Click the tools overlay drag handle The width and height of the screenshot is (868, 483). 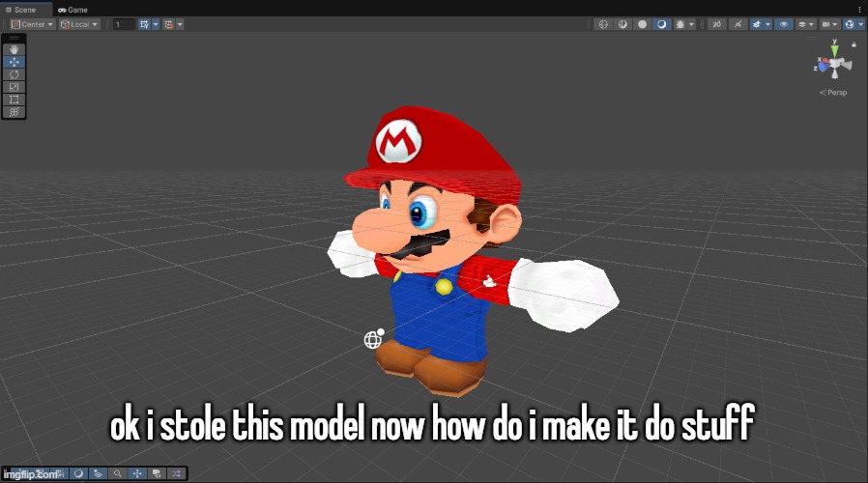[x=14, y=39]
